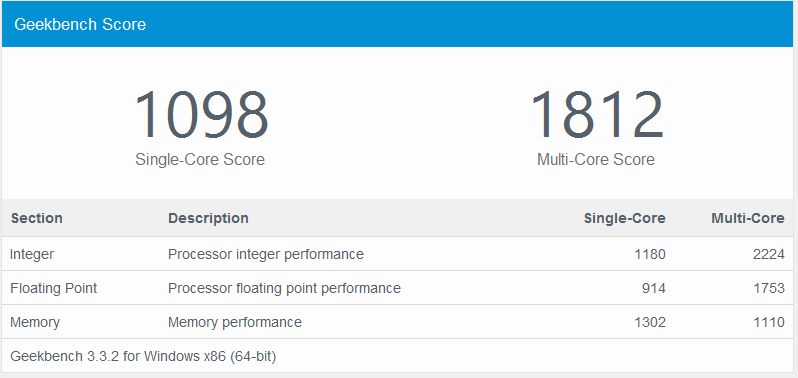
Task: Click Memory performance description text
Action: pos(235,322)
